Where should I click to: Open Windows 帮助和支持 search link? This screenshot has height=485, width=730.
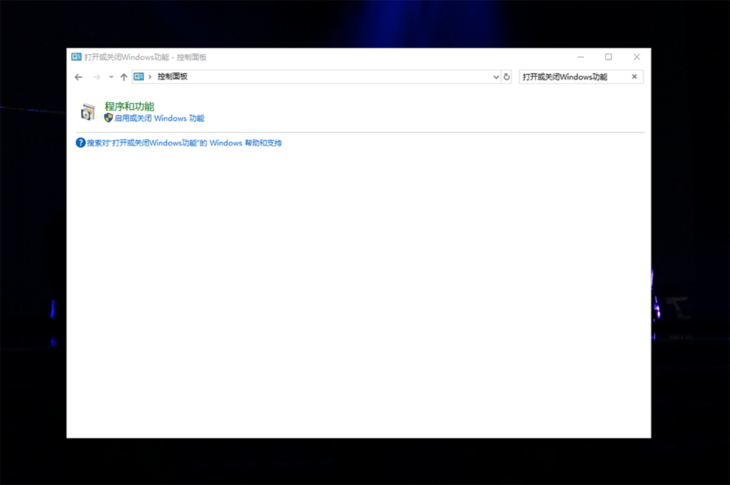pyautogui.click(x=184, y=143)
